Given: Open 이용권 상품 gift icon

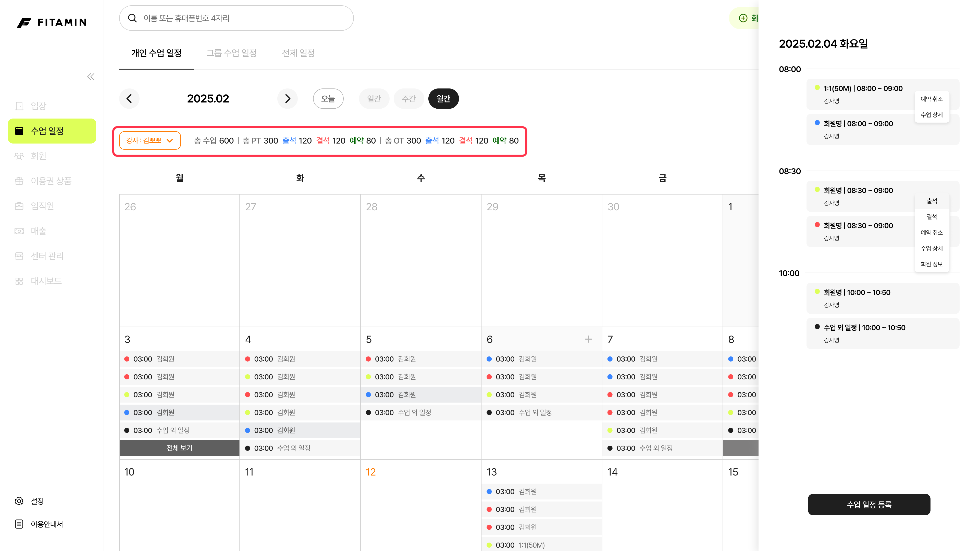Looking at the screenshot, I should pyautogui.click(x=19, y=181).
